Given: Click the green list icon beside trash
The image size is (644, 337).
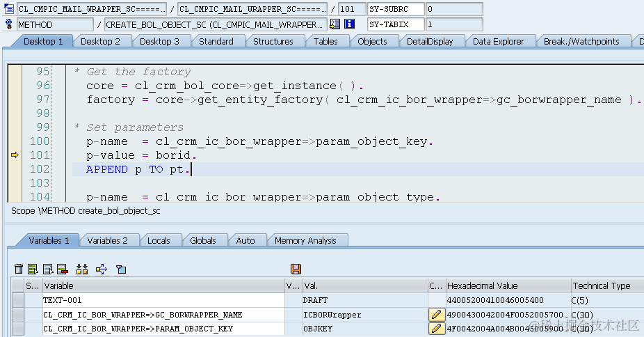Looking at the screenshot, I should coord(33,269).
